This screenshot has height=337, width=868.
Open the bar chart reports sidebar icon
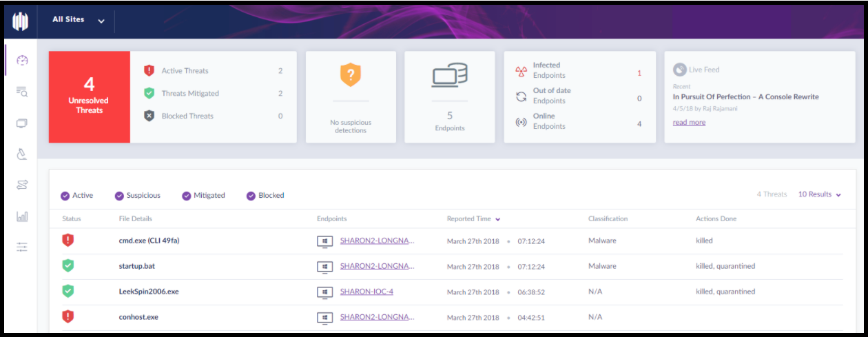click(22, 216)
